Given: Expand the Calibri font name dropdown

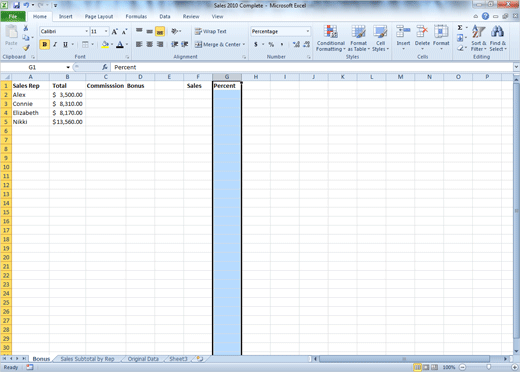Looking at the screenshot, I should pyautogui.click(x=87, y=31).
